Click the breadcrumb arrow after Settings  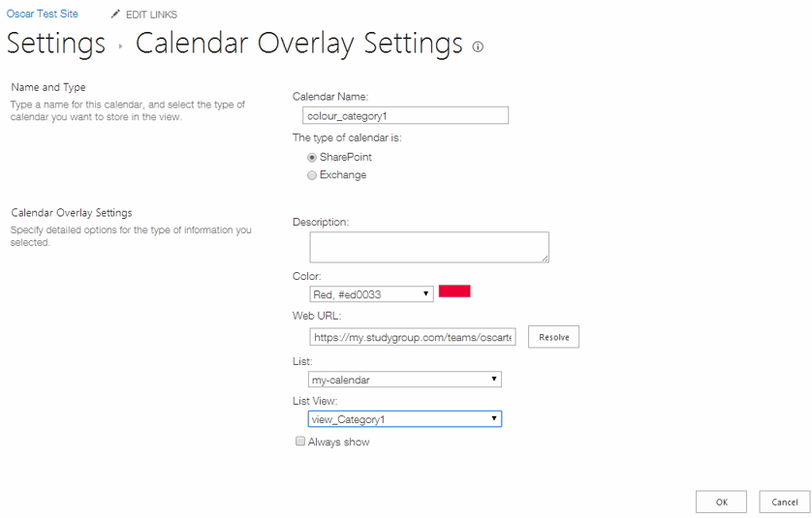pos(120,46)
